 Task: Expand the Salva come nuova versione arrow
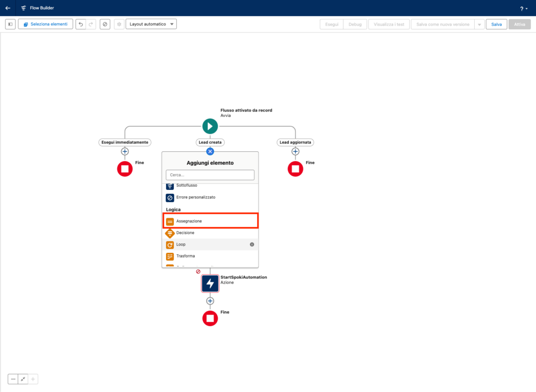(479, 24)
